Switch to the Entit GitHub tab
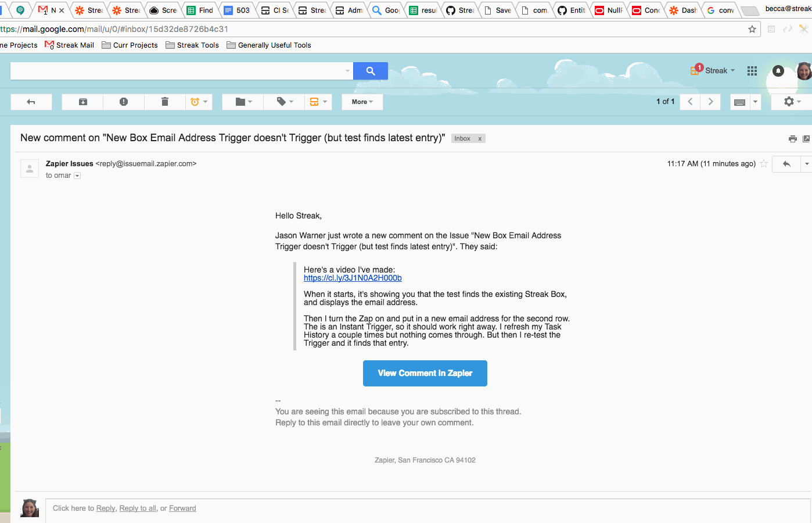 [x=572, y=10]
